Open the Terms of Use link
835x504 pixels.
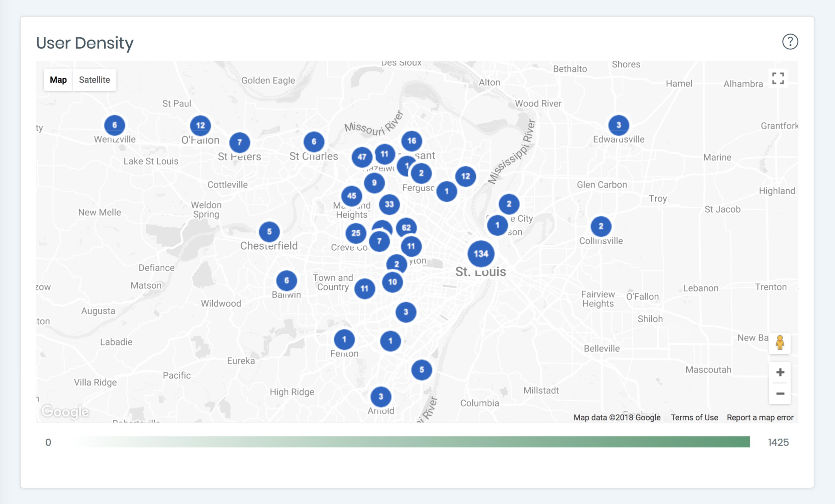[x=694, y=418]
